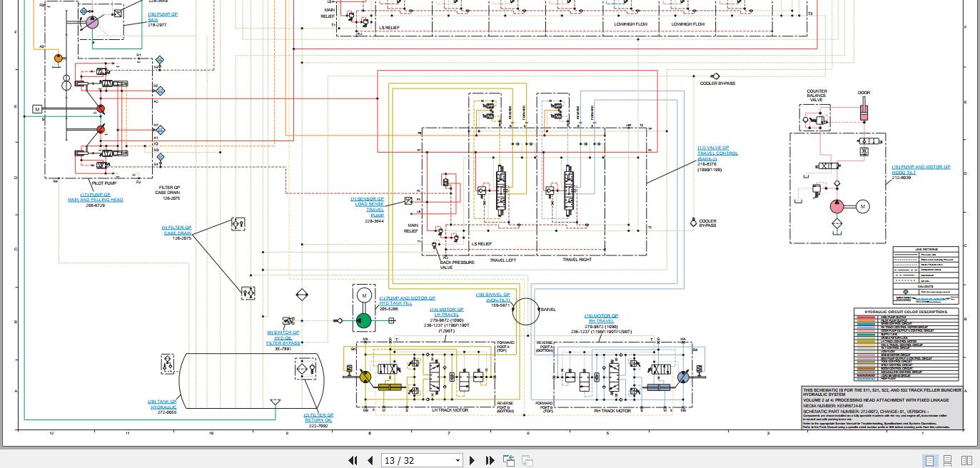Click the next view history icon
Image resolution: width=980 pixels, height=468 pixels.
pyautogui.click(x=527, y=461)
